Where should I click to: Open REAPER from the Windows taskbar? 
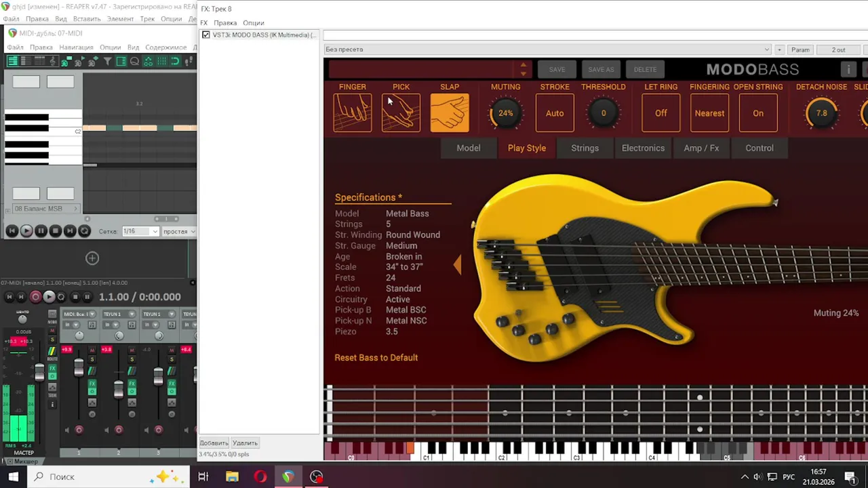coord(288,476)
